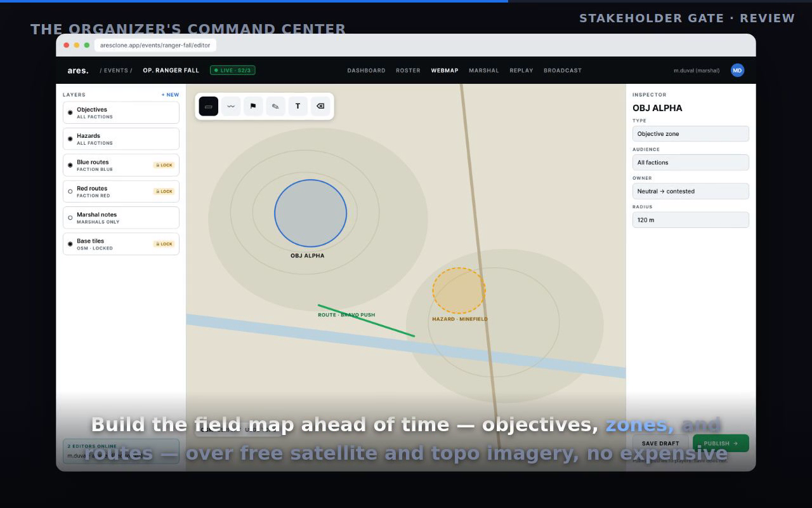Click the m.duval (marshal) username
This screenshot has height=508, width=812.
(x=697, y=70)
